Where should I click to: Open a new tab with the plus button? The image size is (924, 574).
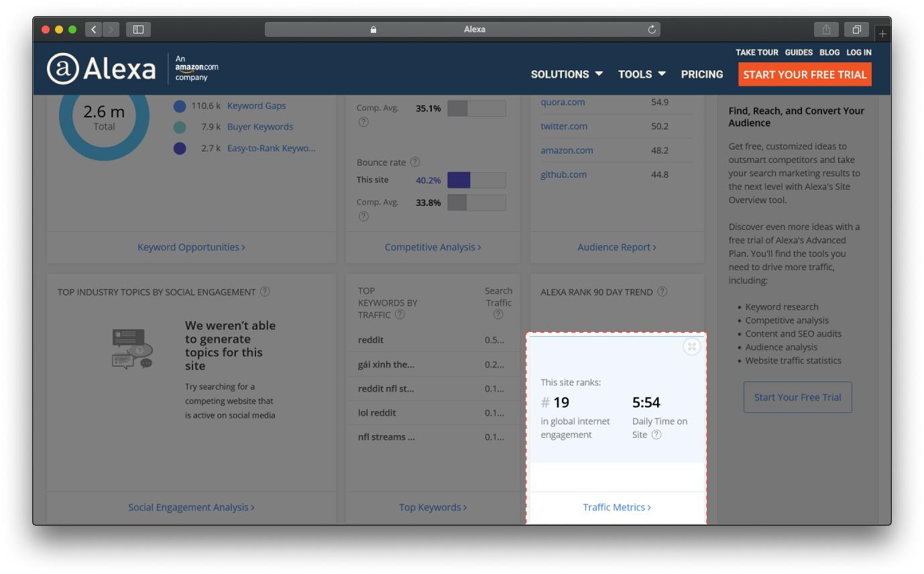(882, 33)
